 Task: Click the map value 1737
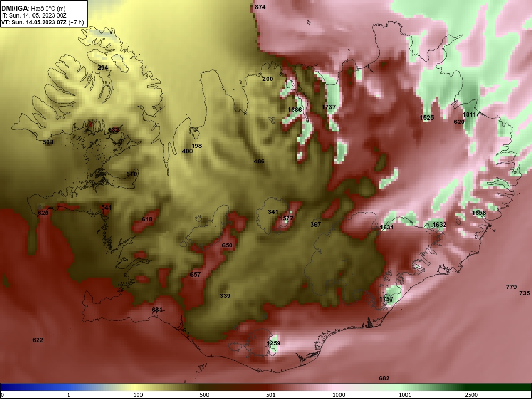[329, 107]
